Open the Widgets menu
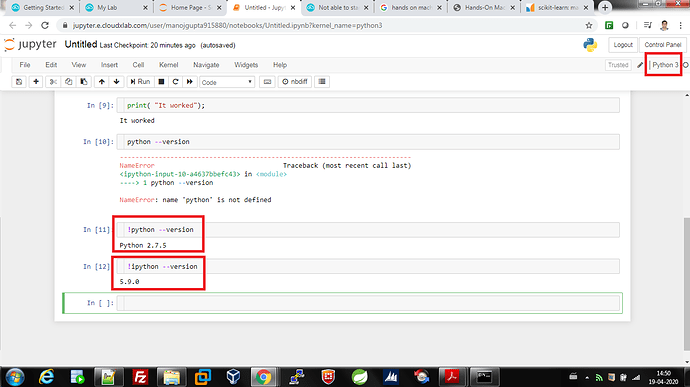The image size is (690, 387). pyautogui.click(x=246, y=65)
